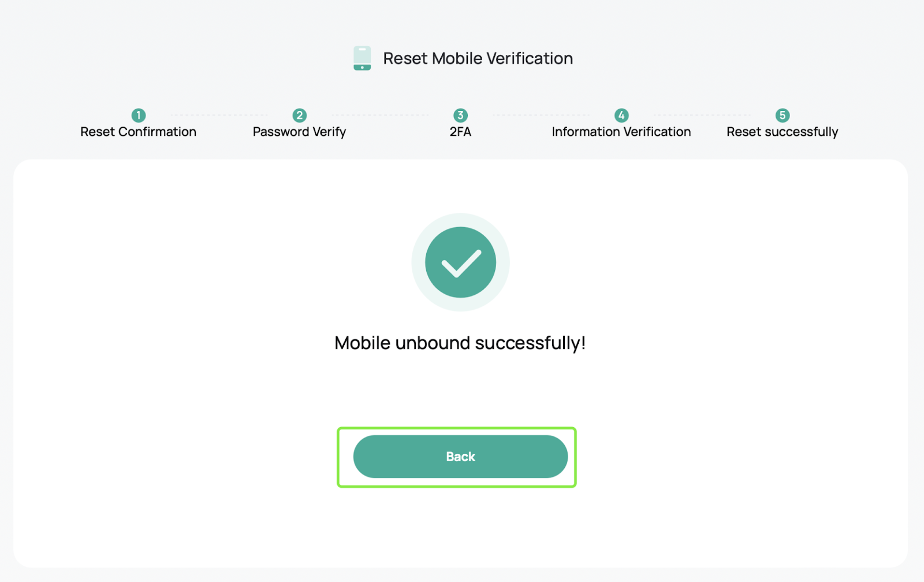Screen dimensions: 924x582
Task: Click dashed connector between steps 2 and 3
Action: click(380, 115)
